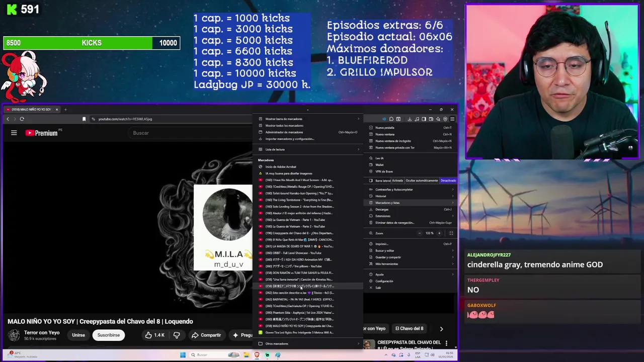The image size is (644, 362).
Task: Open the downloads arrow toolbar icon
Action: pyautogui.click(x=410, y=119)
